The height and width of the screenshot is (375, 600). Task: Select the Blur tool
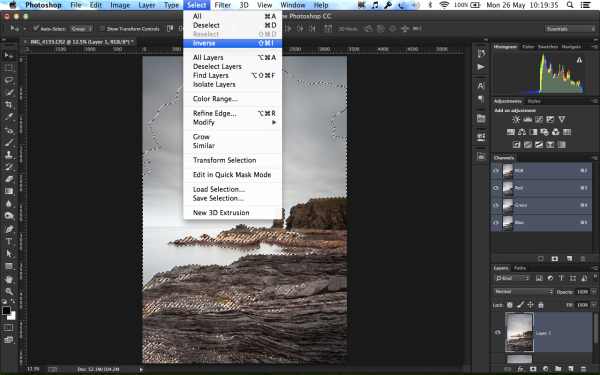pyautogui.click(x=9, y=204)
